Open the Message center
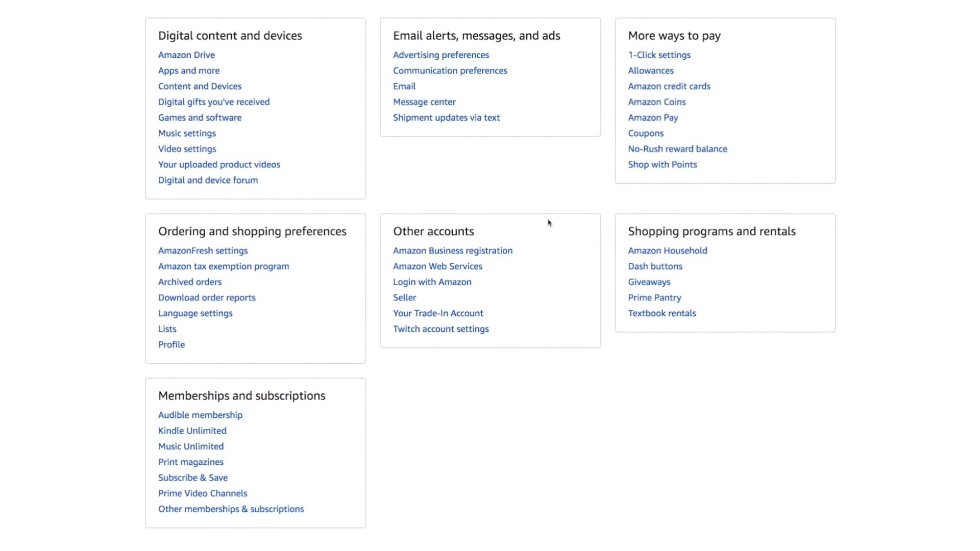This screenshot has width=980, height=551. tap(424, 102)
